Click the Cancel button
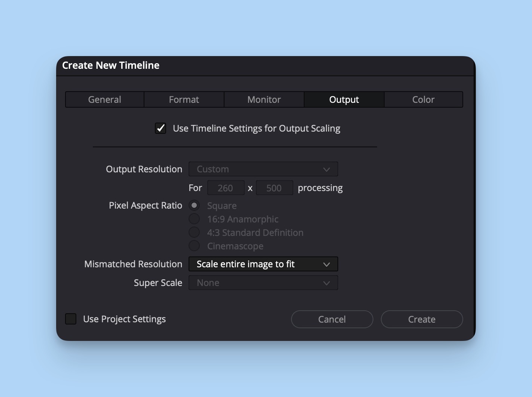Image resolution: width=532 pixels, height=397 pixels. point(332,319)
